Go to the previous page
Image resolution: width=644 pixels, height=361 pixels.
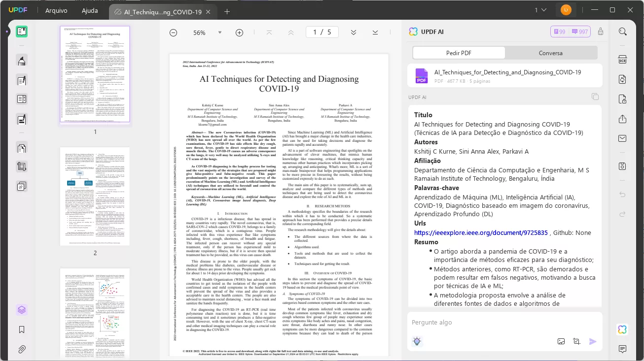tap(291, 33)
